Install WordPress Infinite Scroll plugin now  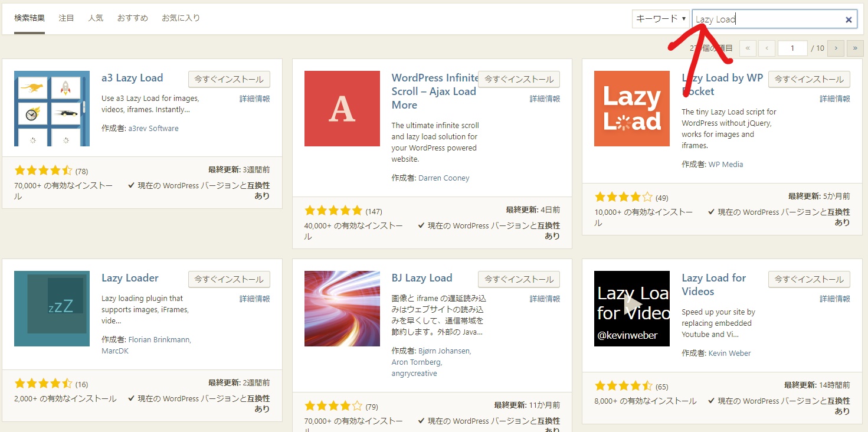point(519,79)
